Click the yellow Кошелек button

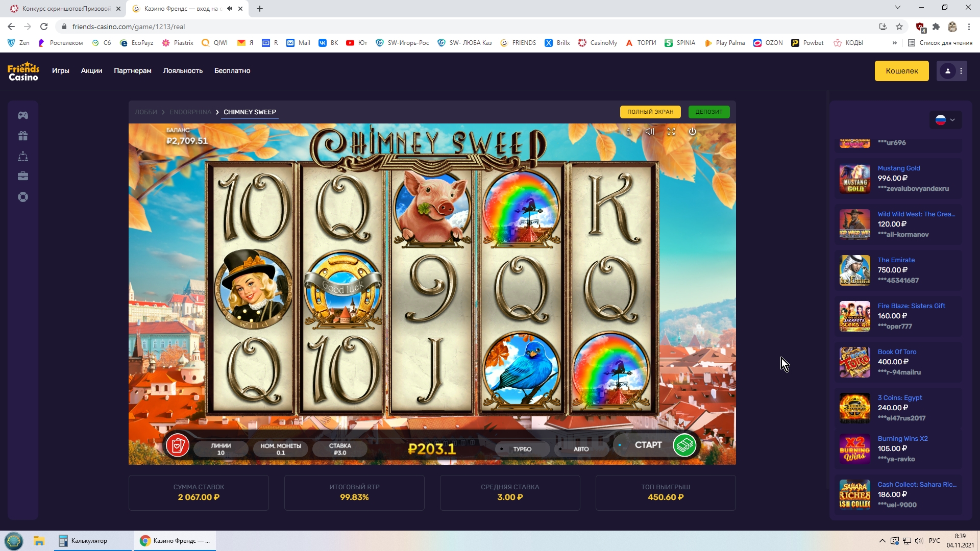tap(902, 71)
